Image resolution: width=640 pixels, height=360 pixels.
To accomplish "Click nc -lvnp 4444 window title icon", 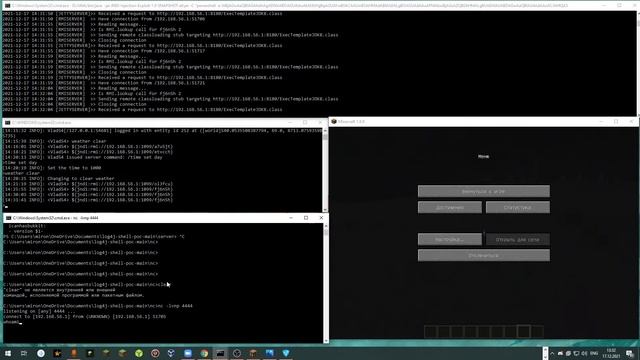I will [x=8, y=218].
